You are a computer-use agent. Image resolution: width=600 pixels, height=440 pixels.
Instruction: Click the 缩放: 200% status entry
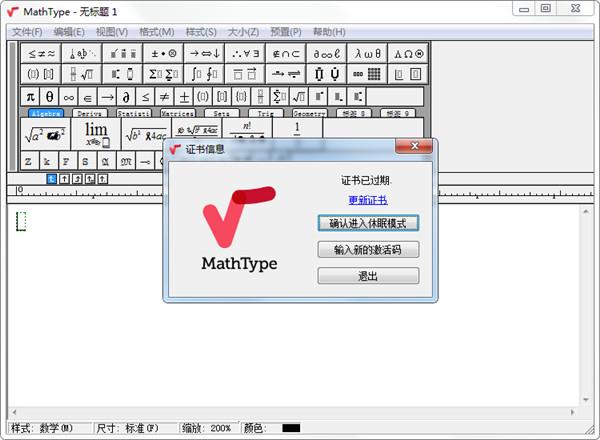point(207,428)
